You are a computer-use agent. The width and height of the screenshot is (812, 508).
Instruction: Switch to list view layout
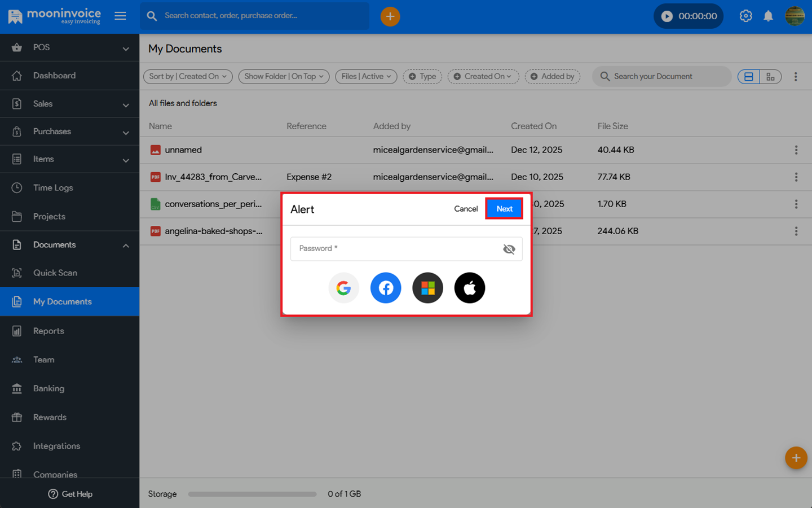point(749,77)
